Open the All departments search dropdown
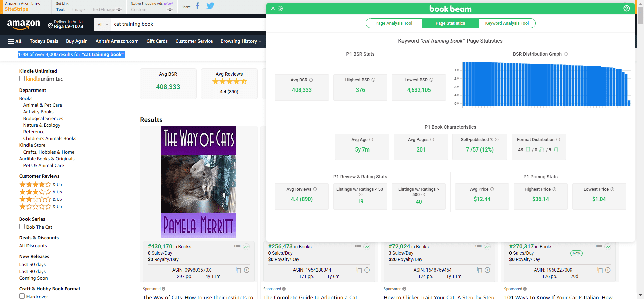Viewport: 644px width, 299px height. point(103,24)
